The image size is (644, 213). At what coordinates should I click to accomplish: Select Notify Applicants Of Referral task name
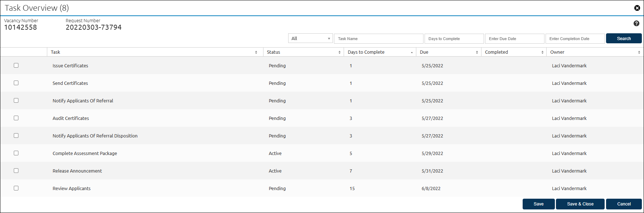pos(83,101)
